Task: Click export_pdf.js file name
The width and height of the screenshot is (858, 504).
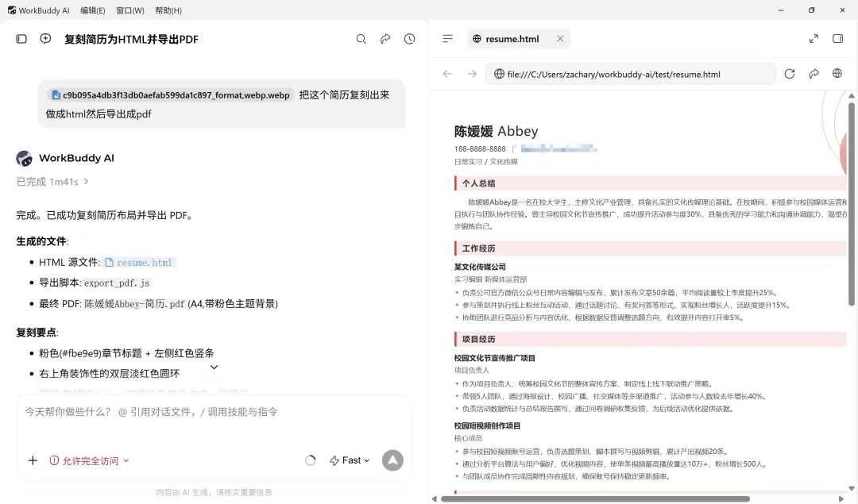Action: [x=117, y=283]
